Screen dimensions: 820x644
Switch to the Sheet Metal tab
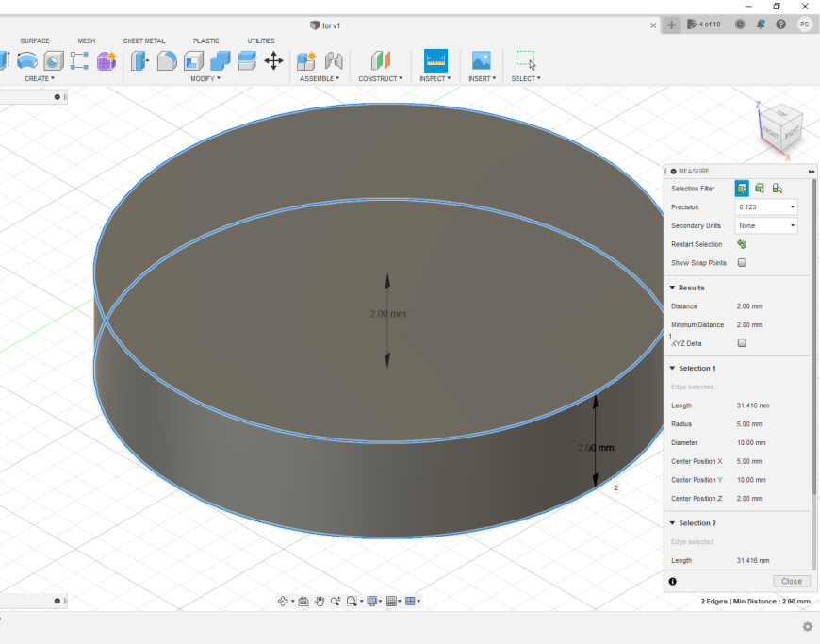[143, 41]
